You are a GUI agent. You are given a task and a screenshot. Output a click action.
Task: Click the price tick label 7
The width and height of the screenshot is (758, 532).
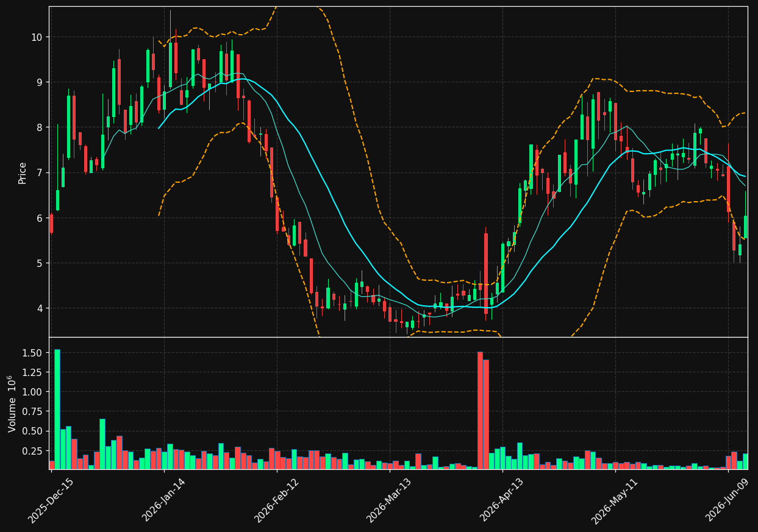pyautogui.click(x=39, y=173)
